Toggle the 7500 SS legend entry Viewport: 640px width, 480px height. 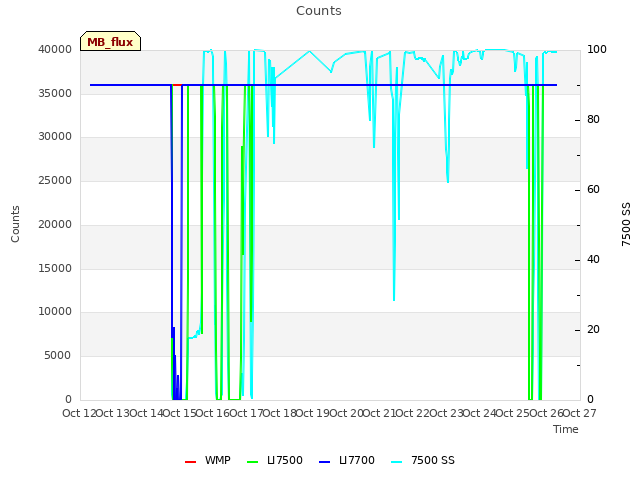423,460
